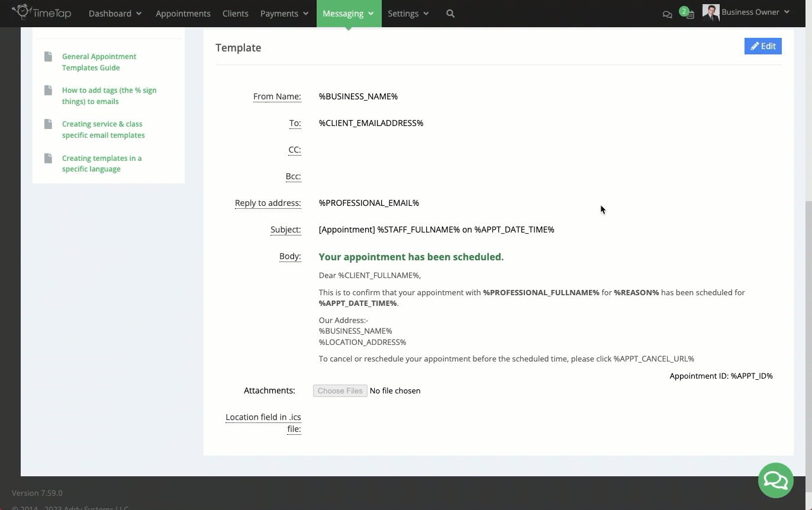Open the live chat bubble at bottom right
The image size is (812, 510).
775,480
